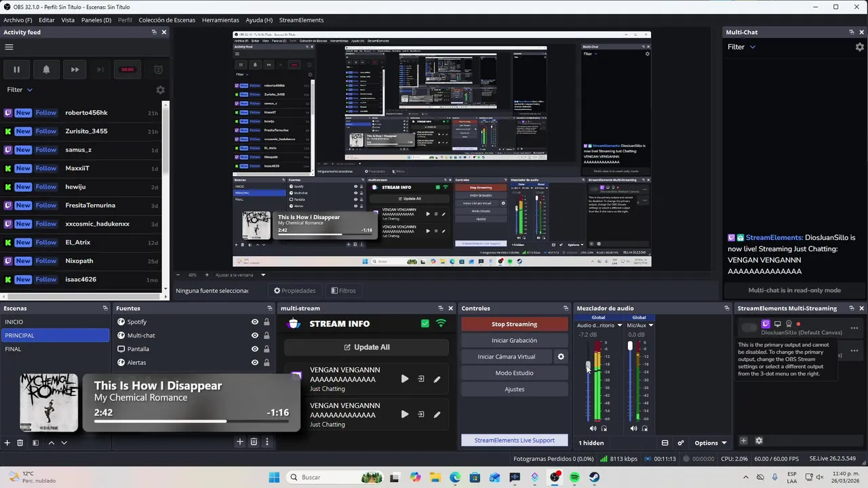Open Multi-Streaming settings gear icon
This screenshot has height=488, width=868.
pyautogui.click(x=759, y=441)
